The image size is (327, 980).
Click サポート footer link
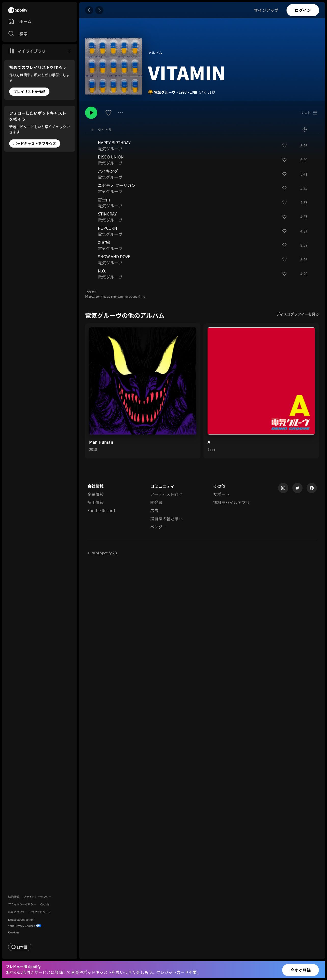tap(221, 495)
